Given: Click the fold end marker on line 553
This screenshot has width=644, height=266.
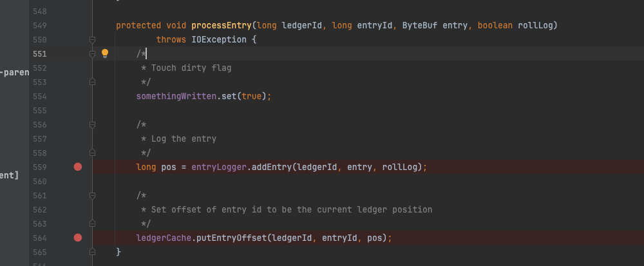Looking at the screenshot, I should (x=92, y=82).
